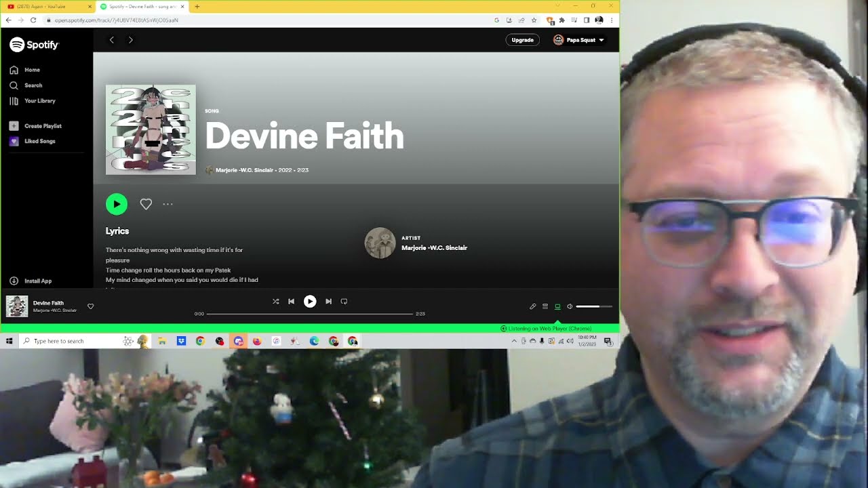Click the Devine Faith album cover art
This screenshot has height=488, width=868.
[151, 129]
